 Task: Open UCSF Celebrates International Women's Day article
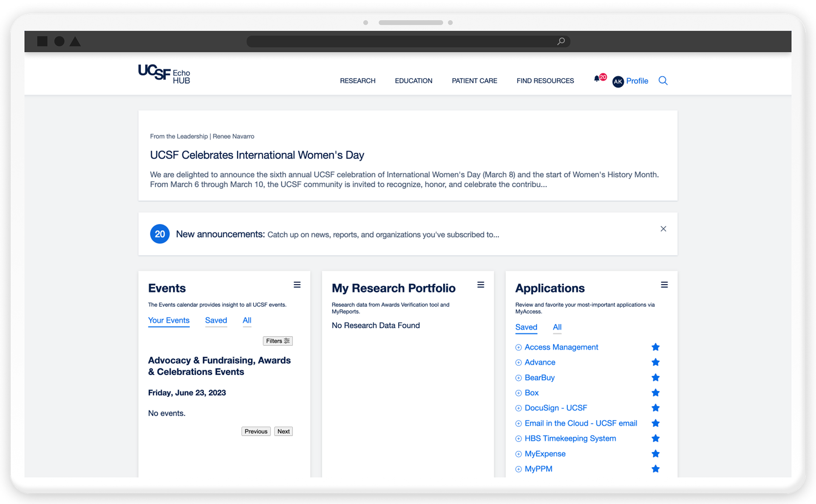click(x=257, y=155)
